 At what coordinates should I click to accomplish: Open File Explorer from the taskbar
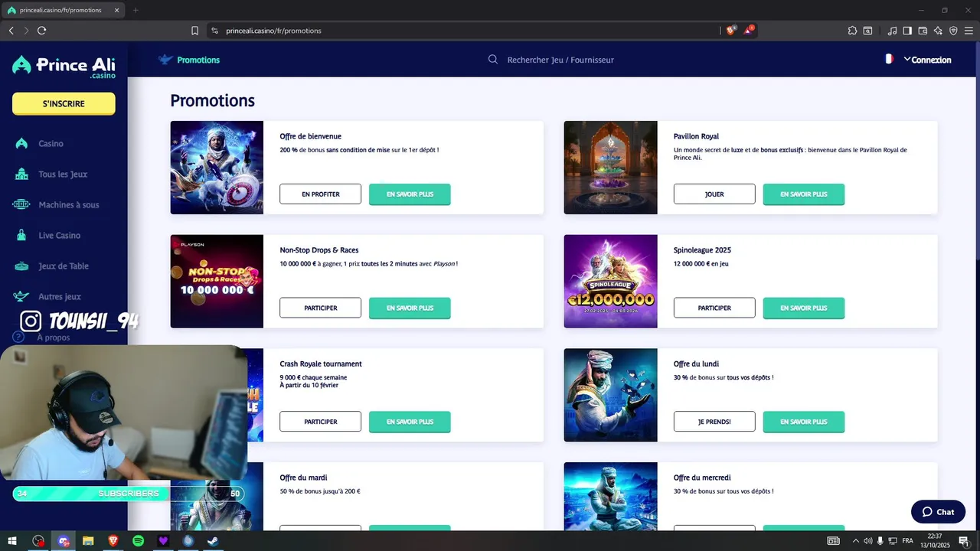click(x=88, y=541)
